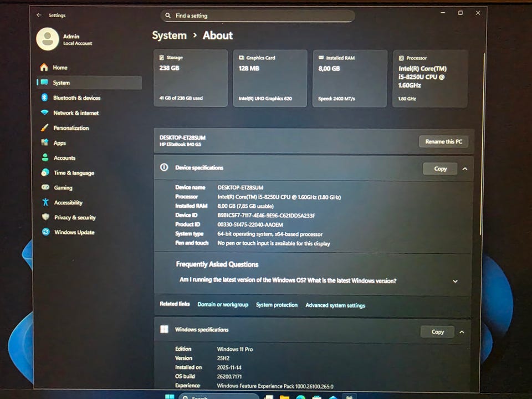Copy the Device specifications

(440, 168)
